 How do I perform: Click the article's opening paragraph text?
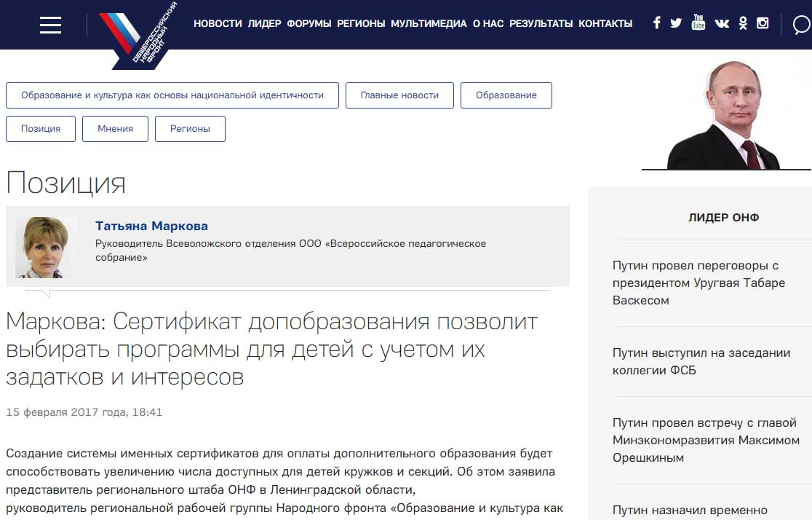point(284,481)
